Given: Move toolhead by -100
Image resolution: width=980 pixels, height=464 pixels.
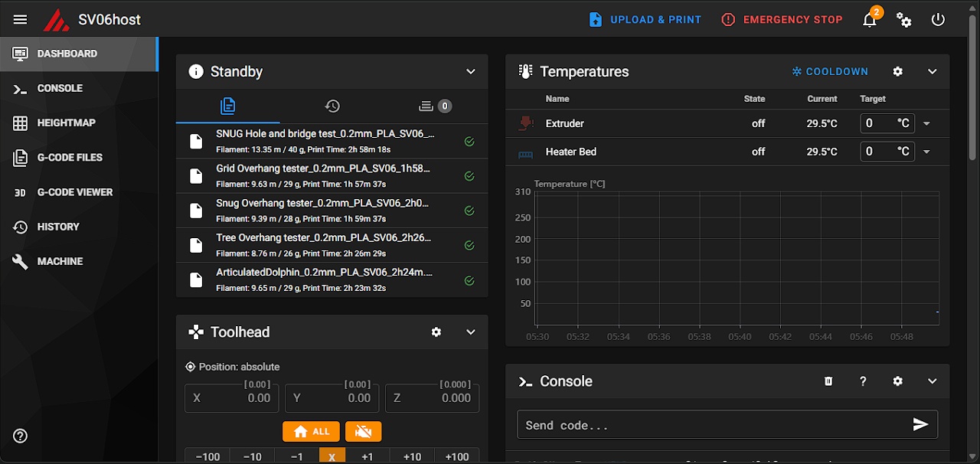Looking at the screenshot, I should (x=207, y=456).
